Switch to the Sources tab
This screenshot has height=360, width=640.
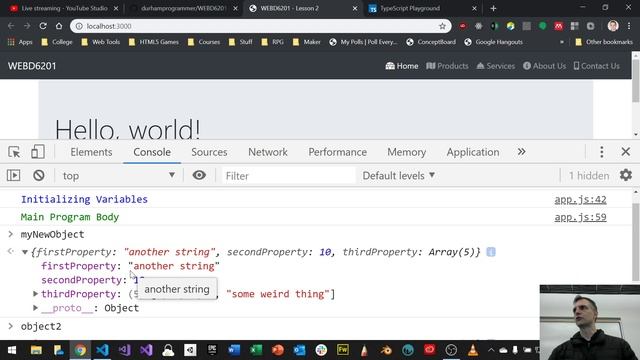coord(209,152)
